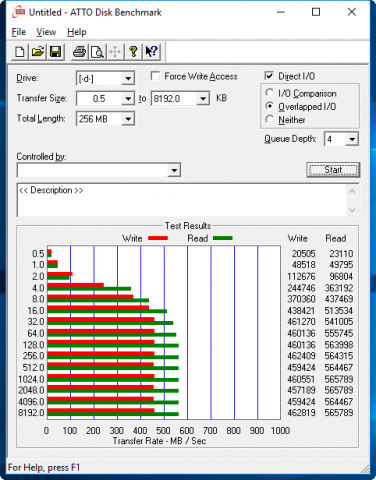Image resolution: width=376 pixels, height=480 pixels.
Task: Open the File menu
Action: [19, 32]
